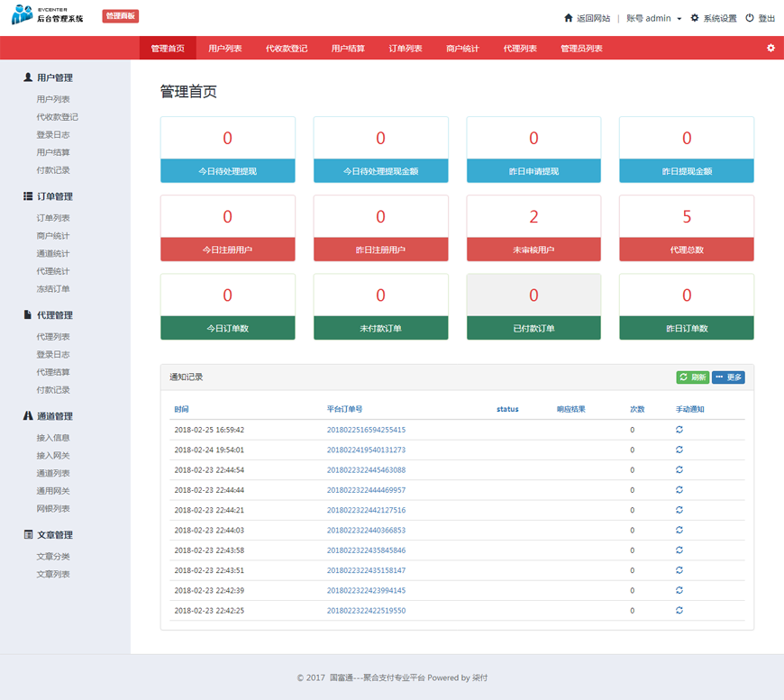
Task: Sort by the 时间 column header
Action: tap(181, 409)
